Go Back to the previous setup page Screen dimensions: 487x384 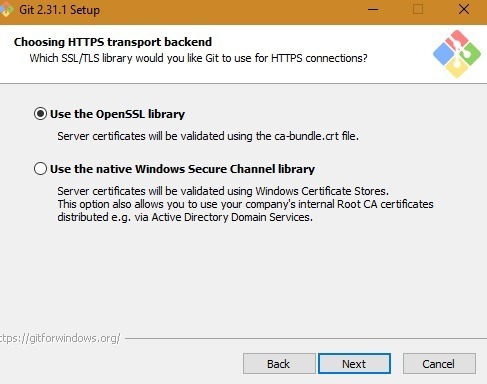click(279, 364)
